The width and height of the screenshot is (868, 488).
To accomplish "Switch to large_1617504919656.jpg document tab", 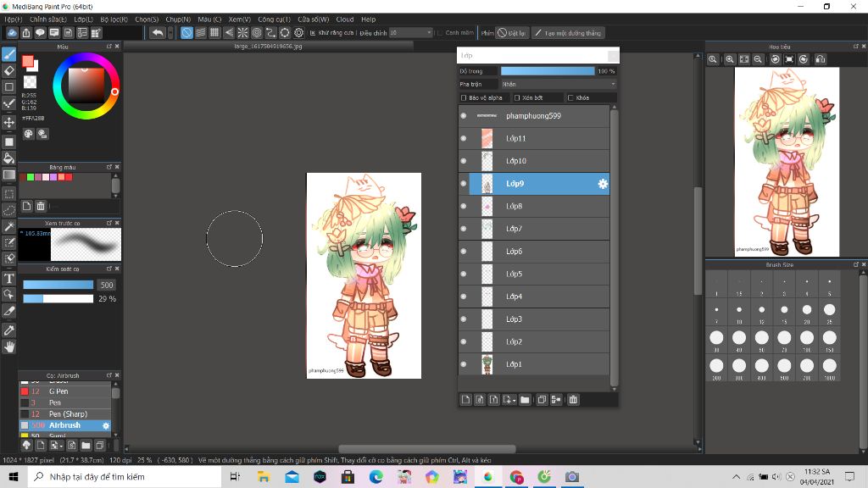I will (x=268, y=47).
